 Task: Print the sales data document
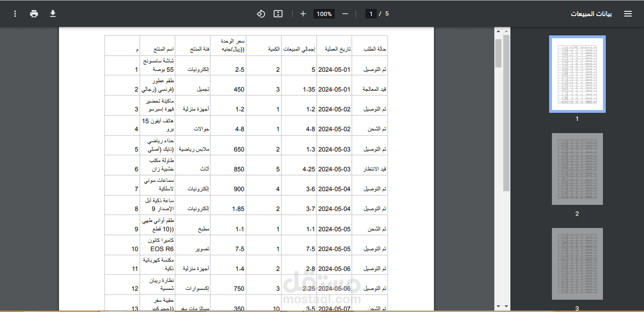coord(34,14)
